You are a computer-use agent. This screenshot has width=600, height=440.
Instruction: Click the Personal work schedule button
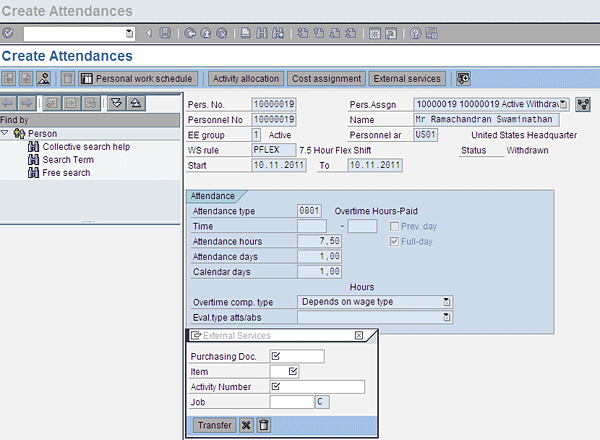140,78
